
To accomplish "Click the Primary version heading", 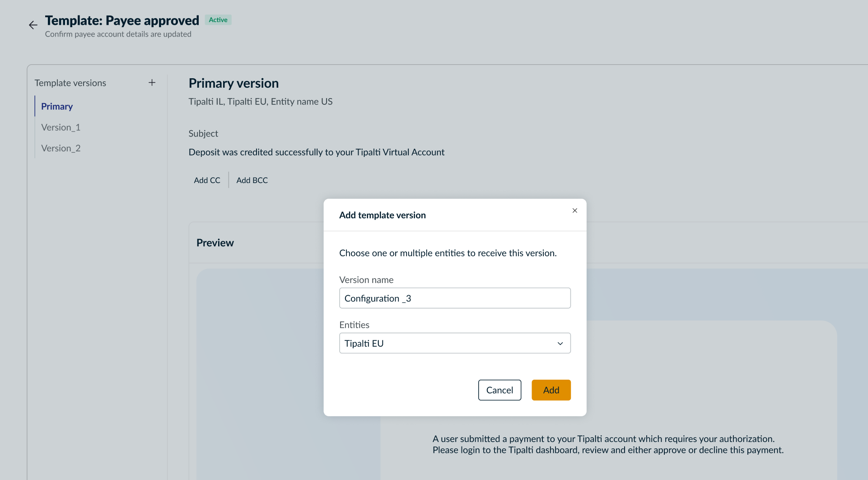I will coord(233,83).
